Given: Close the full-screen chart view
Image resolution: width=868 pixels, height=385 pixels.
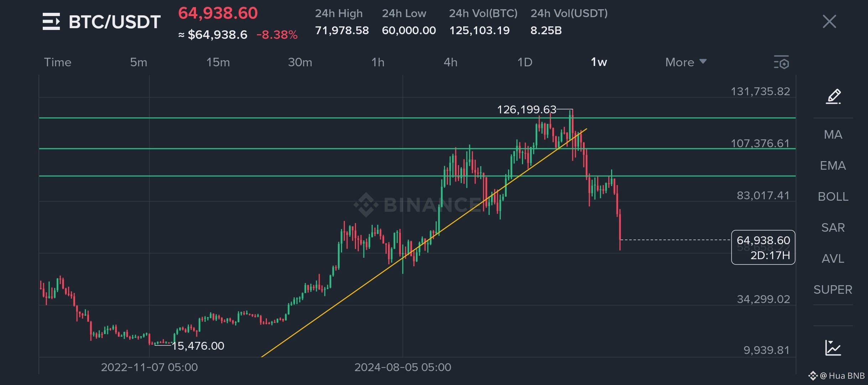Looking at the screenshot, I should click(829, 22).
